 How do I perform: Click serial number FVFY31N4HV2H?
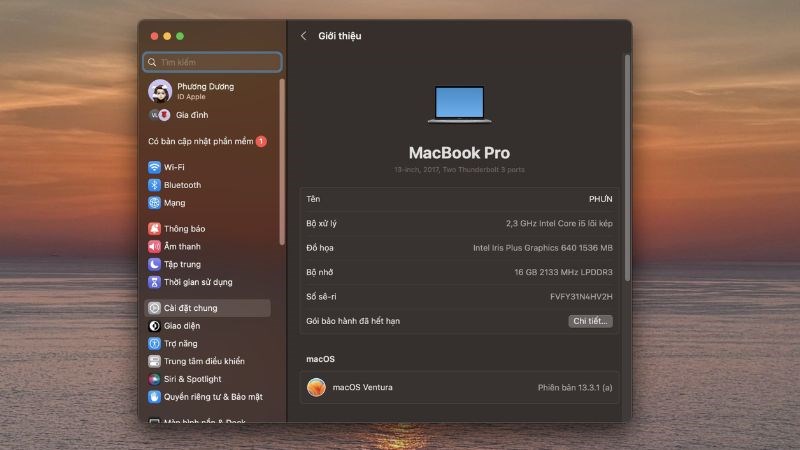581,296
